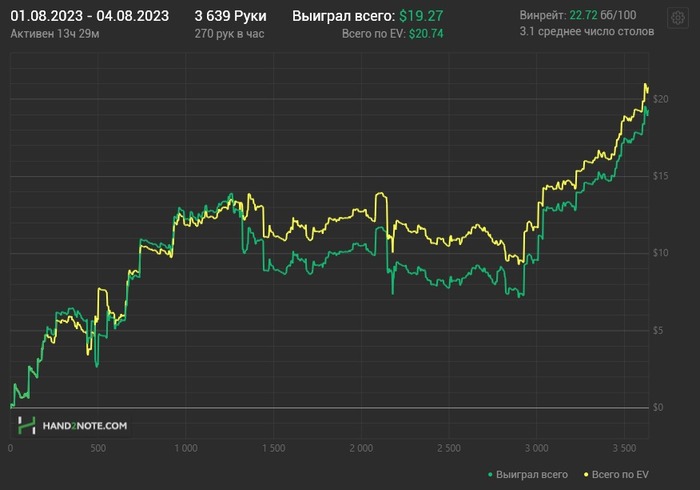This screenshot has width=700, height=490.
Task: Click 'Активен 13ч 29м' activity text
Action: coord(55,34)
